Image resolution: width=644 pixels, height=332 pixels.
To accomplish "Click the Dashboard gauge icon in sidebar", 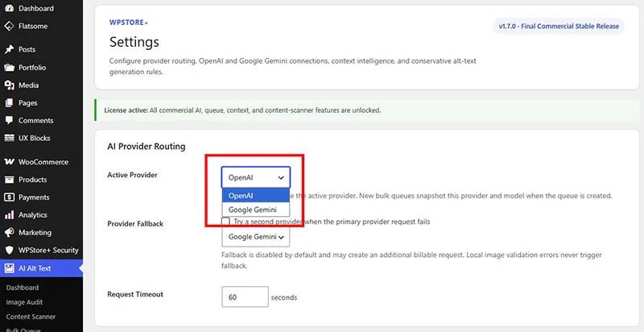I will point(9,8).
